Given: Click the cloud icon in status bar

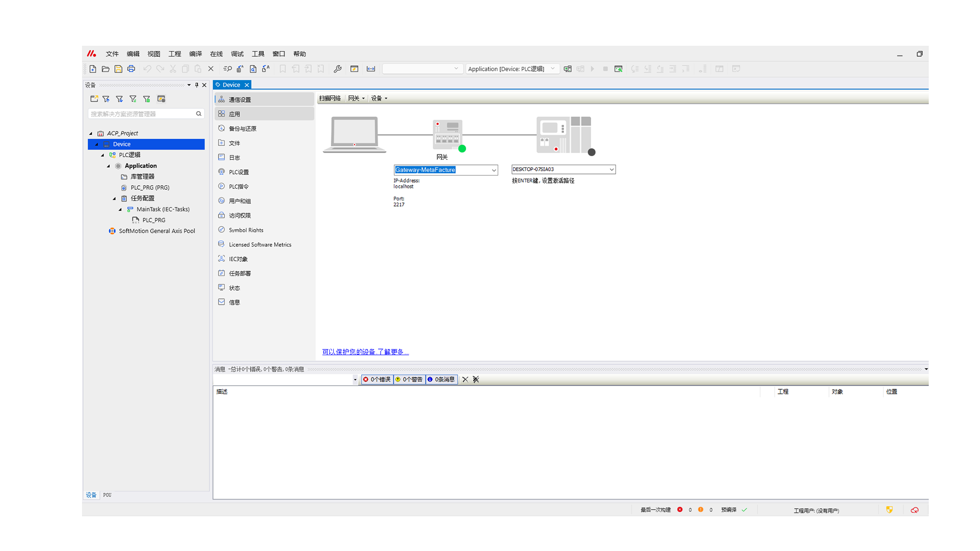Looking at the screenshot, I should pyautogui.click(x=915, y=510).
